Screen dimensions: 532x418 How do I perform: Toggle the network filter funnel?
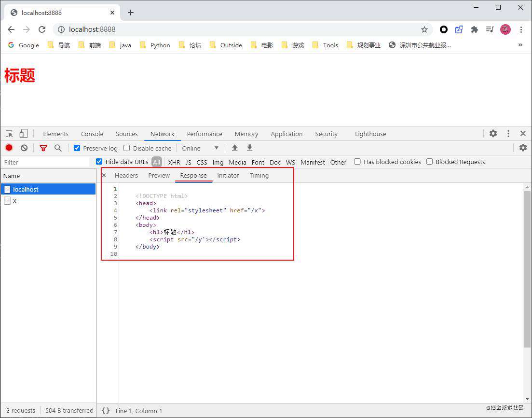pos(43,148)
